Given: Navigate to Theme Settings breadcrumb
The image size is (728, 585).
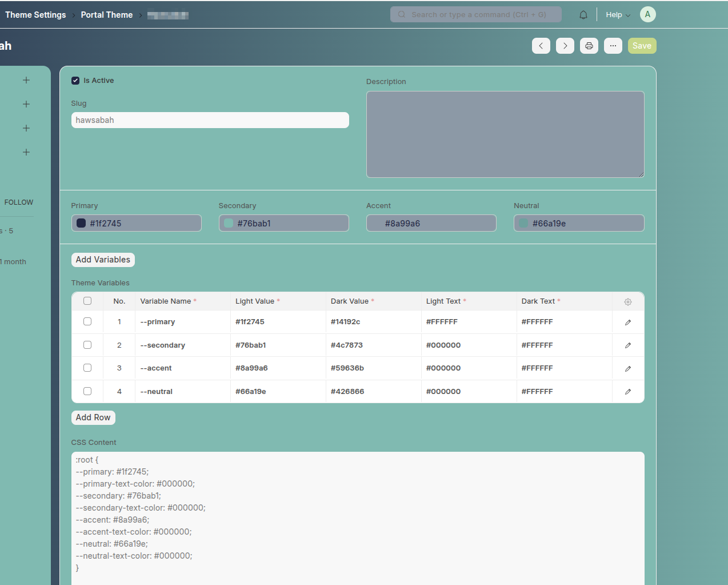Looking at the screenshot, I should pyautogui.click(x=35, y=15).
